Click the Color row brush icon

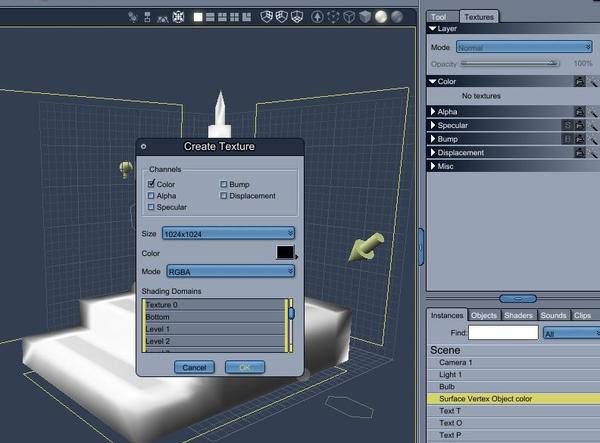tap(593, 81)
